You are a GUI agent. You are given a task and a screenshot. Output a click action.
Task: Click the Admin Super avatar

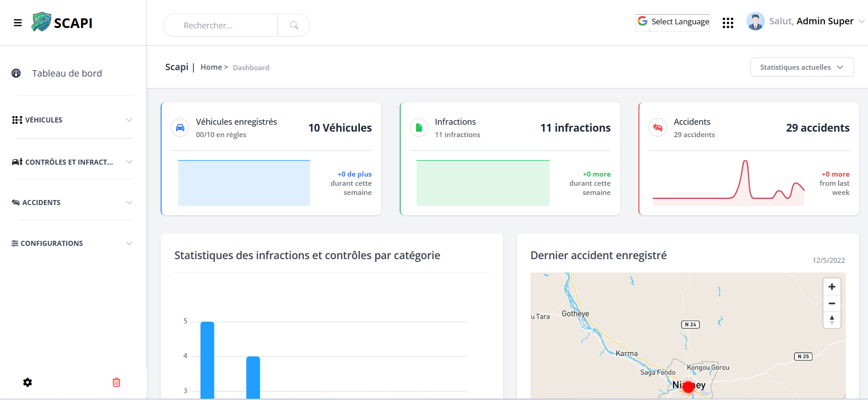click(755, 21)
